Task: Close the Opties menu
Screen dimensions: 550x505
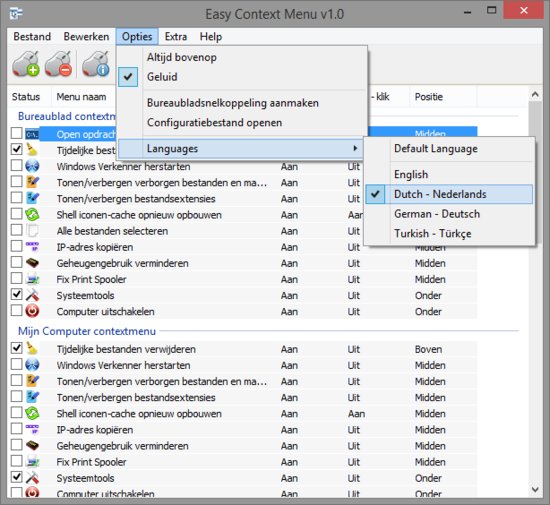Action: point(137,36)
